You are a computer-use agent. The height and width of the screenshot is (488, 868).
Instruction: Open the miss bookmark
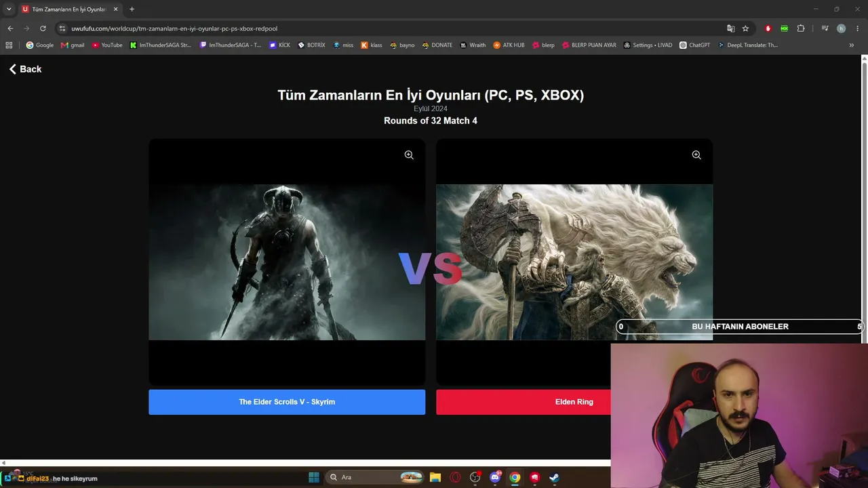pyautogui.click(x=343, y=45)
